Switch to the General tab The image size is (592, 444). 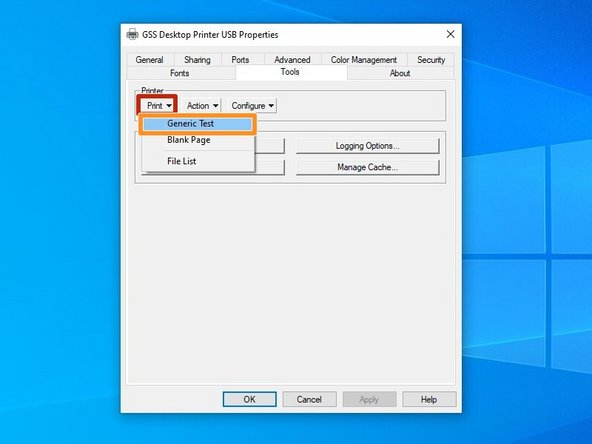150,60
